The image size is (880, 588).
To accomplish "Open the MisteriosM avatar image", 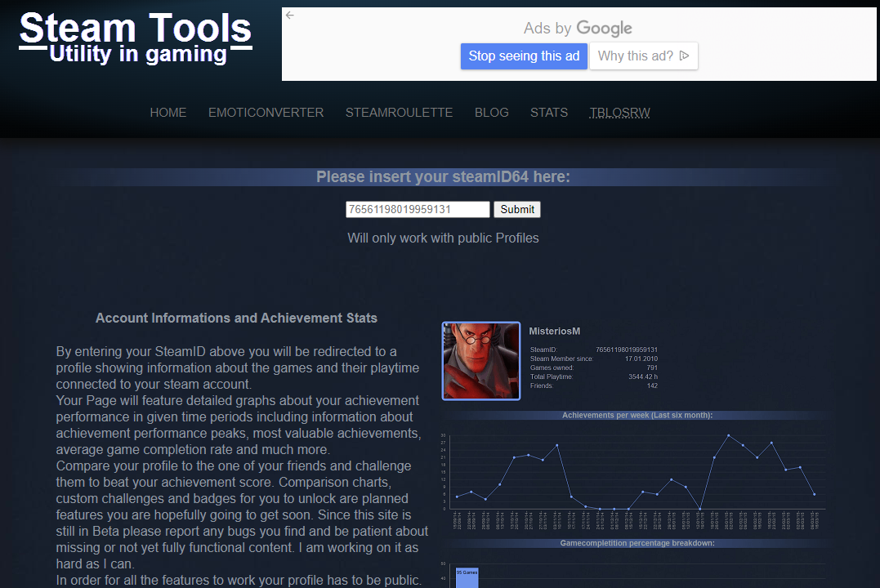I will click(481, 361).
